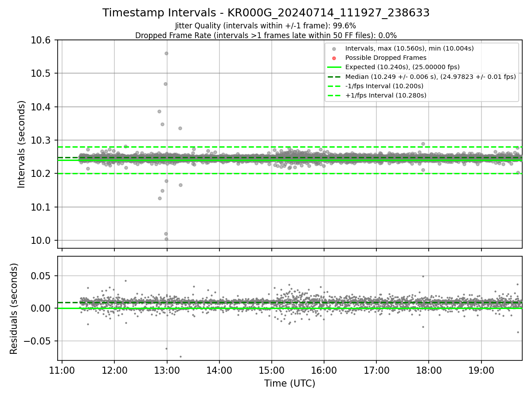532x399 pixels.
Task: Click the x-axis tick label '19:00'
Action: (481, 370)
